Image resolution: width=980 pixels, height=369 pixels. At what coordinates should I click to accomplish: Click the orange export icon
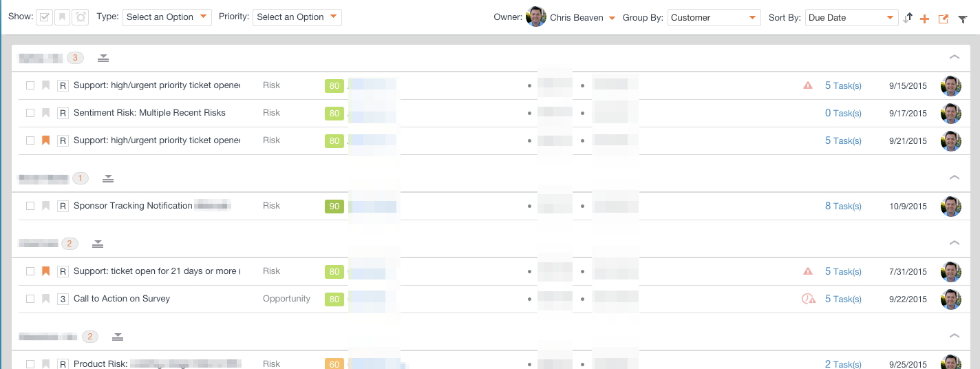tap(944, 19)
